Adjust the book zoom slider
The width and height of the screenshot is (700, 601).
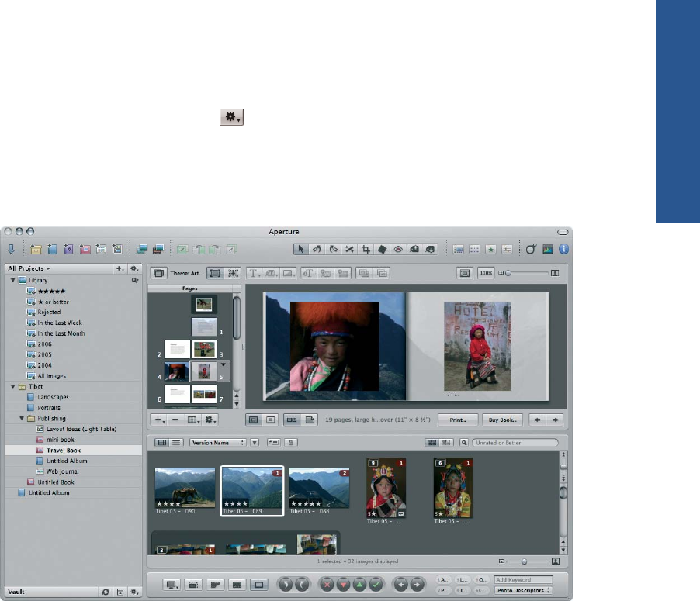tap(508, 273)
